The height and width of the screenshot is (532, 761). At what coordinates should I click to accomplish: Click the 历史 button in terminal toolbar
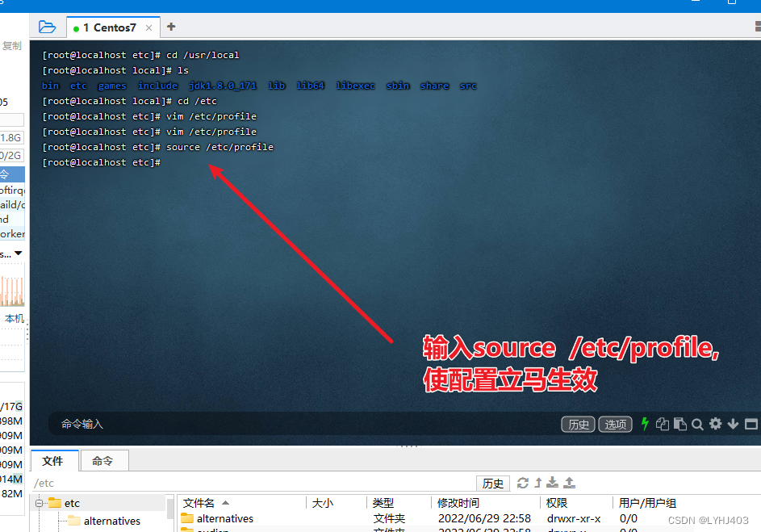[x=578, y=423]
